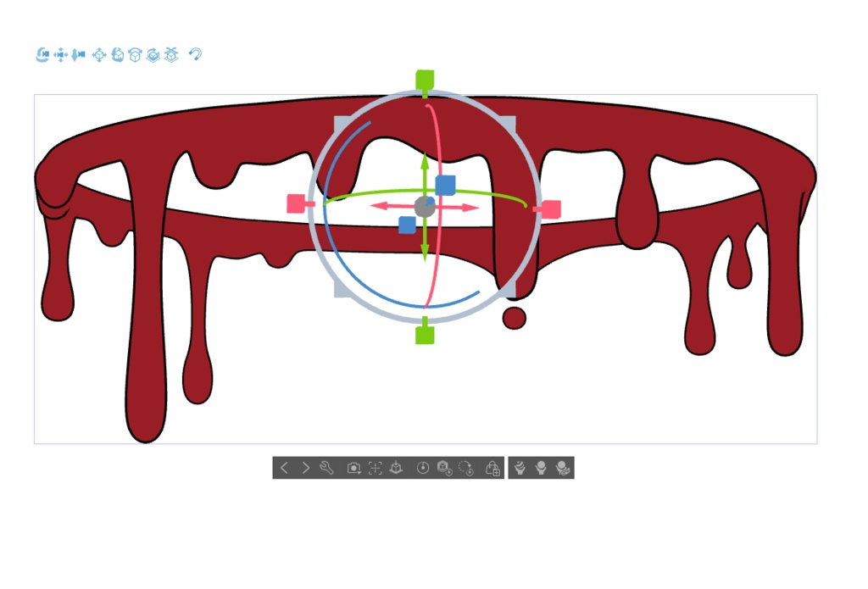Image resolution: width=868 pixels, height=589 pixels.
Task: Click the plain ball in hand icon
Action: click(541, 469)
